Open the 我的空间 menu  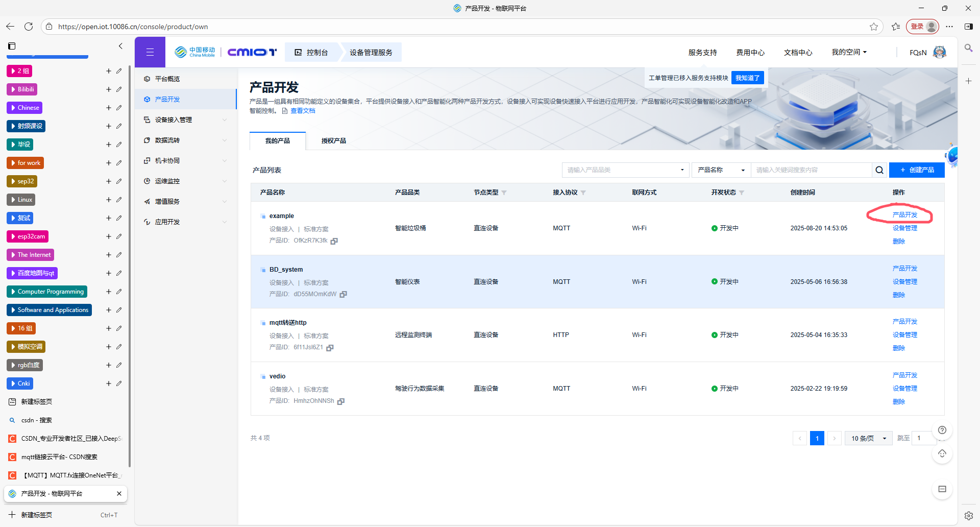848,52
